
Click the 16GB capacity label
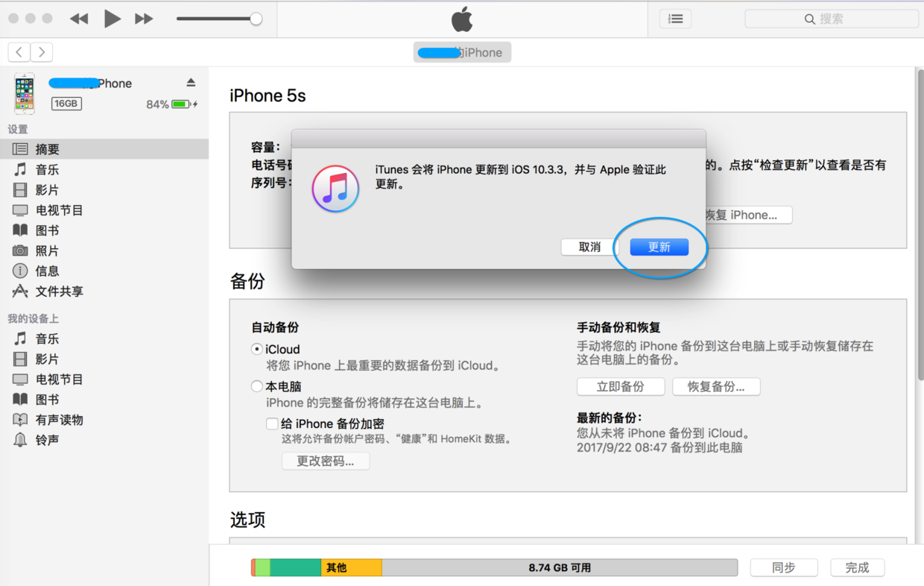click(x=66, y=104)
